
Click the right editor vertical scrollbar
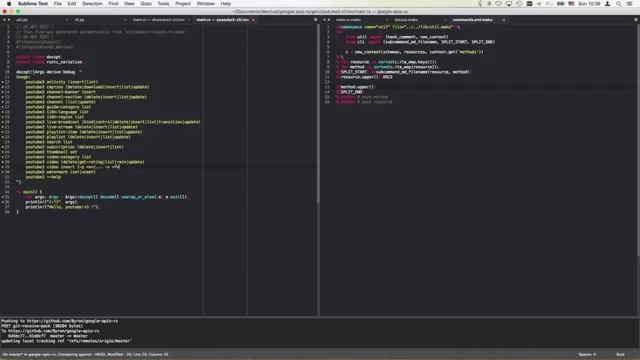pyautogui.click(x=638, y=141)
